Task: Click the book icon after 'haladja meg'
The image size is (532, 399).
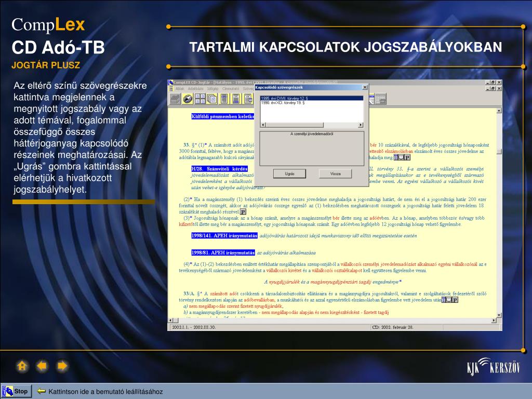Action: tap(402, 157)
